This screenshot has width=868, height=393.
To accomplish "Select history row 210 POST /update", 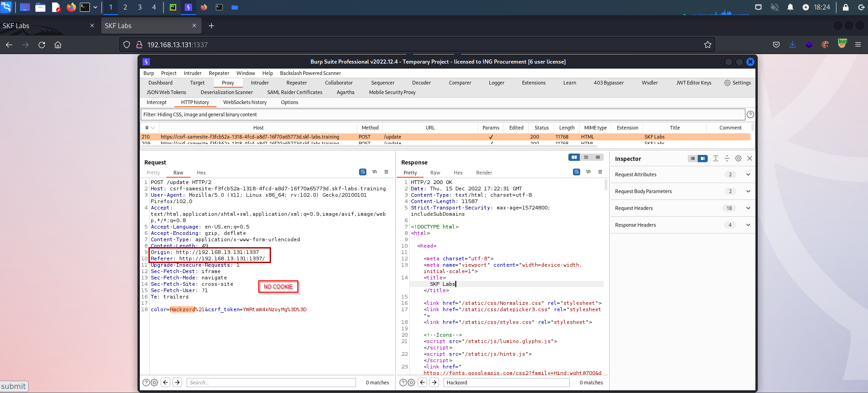I will [445, 137].
